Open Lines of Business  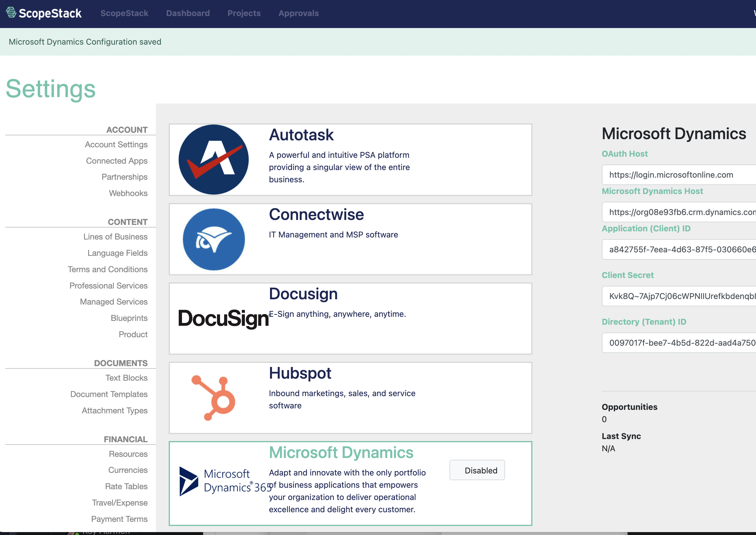click(x=115, y=237)
